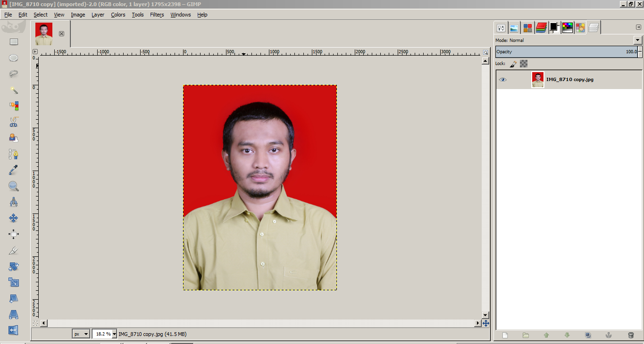
Task: Close the image tab with X button
Action: click(61, 34)
